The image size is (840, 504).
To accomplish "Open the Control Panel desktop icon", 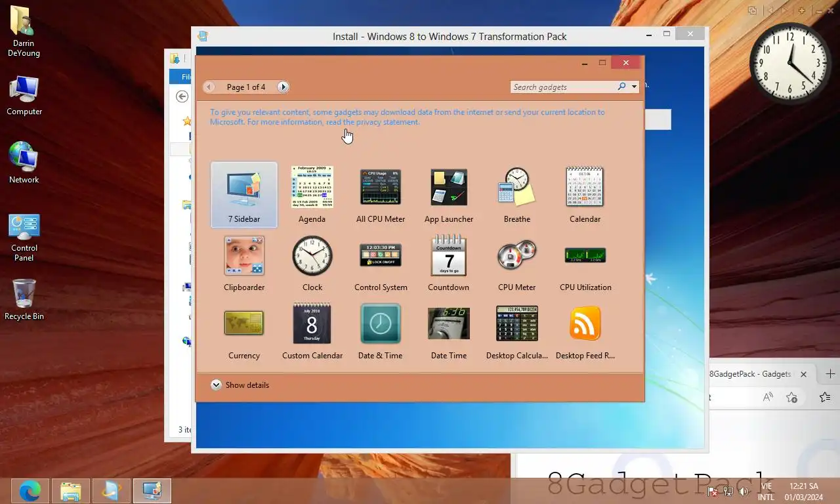I will 24,238.
